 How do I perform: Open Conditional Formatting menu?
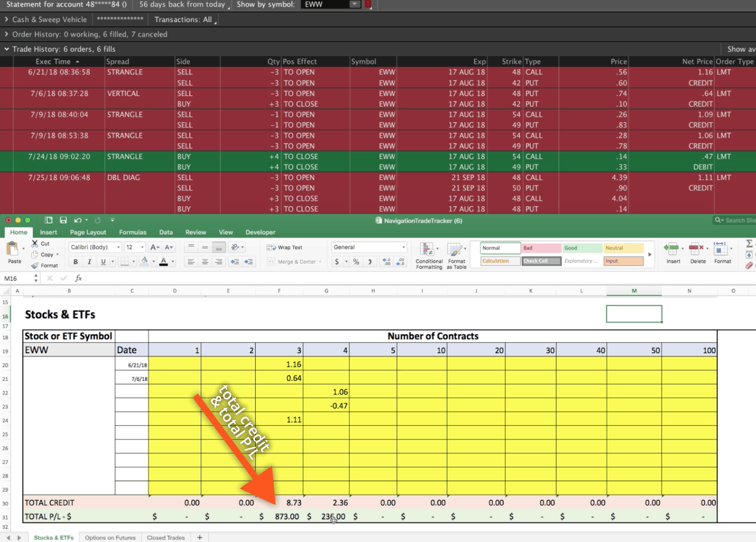pos(429,256)
